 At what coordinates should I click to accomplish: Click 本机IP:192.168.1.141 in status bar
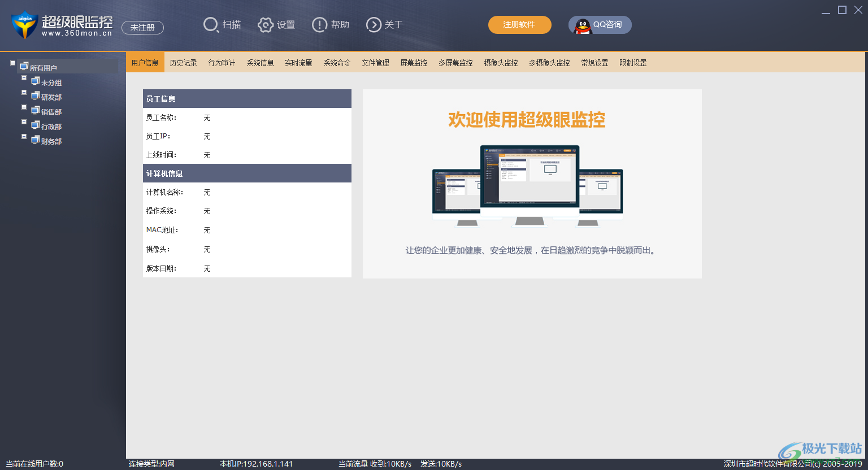[257, 464]
